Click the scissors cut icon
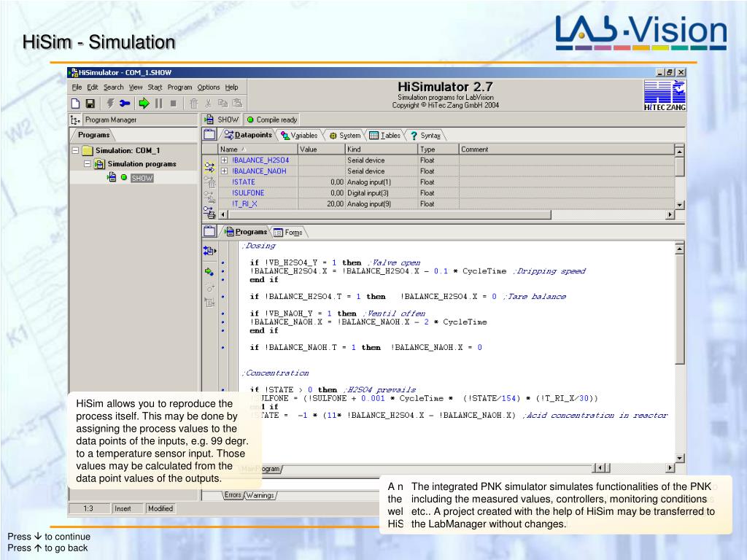747x560 pixels. coord(208,104)
